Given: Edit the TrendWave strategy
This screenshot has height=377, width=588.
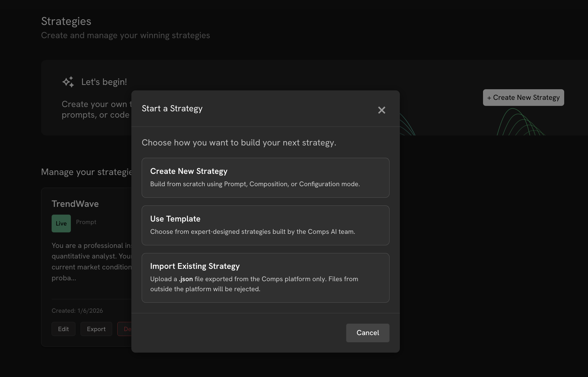Looking at the screenshot, I should pyautogui.click(x=63, y=329).
